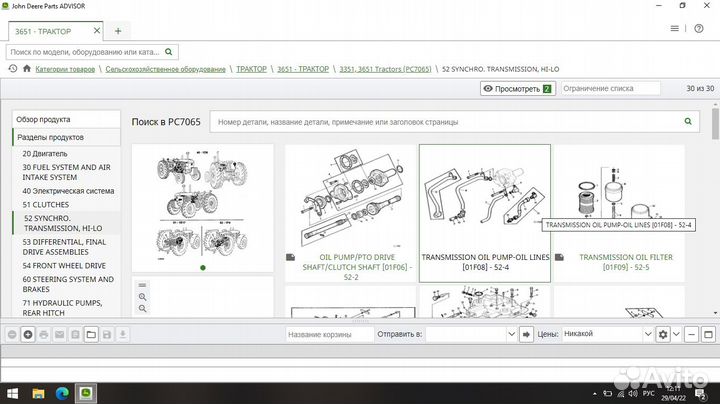The width and height of the screenshot is (720, 404).
Task: Toggle the Просмотреть eye view button
Action: (517, 89)
